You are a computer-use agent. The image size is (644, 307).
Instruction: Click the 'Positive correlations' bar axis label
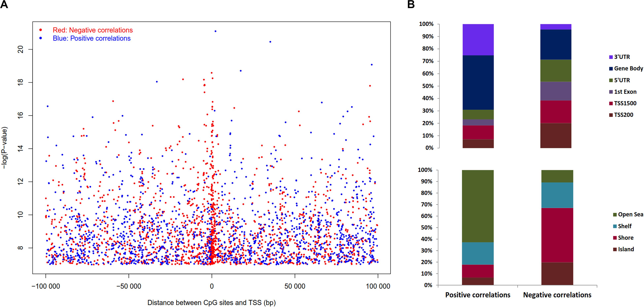click(x=478, y=295)
